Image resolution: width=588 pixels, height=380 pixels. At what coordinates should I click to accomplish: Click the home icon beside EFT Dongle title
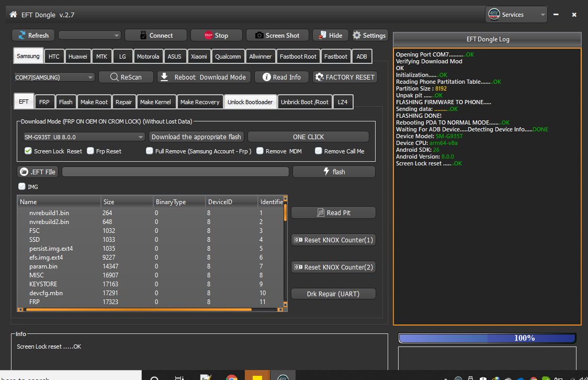pos(13,15)
